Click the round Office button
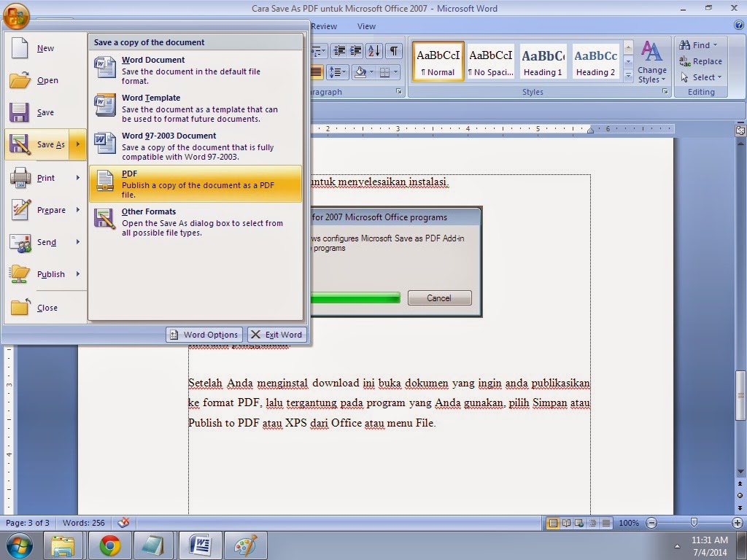Viewport: 747px width, 560px height. pos(15,15)
